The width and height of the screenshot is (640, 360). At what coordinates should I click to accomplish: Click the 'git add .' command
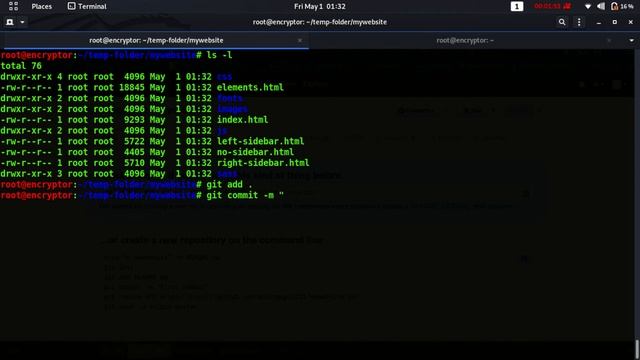pyautogui.click(x=229, y=184)
